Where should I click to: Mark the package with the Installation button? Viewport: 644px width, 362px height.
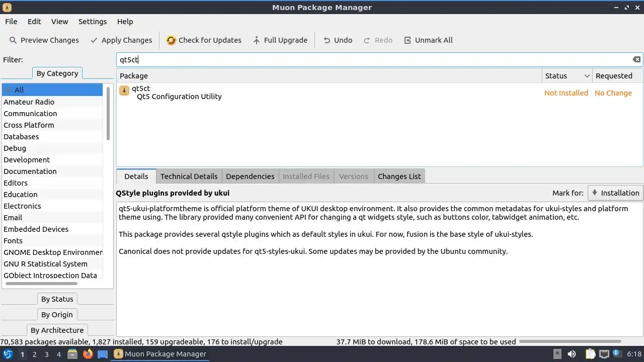pos(615,193)
